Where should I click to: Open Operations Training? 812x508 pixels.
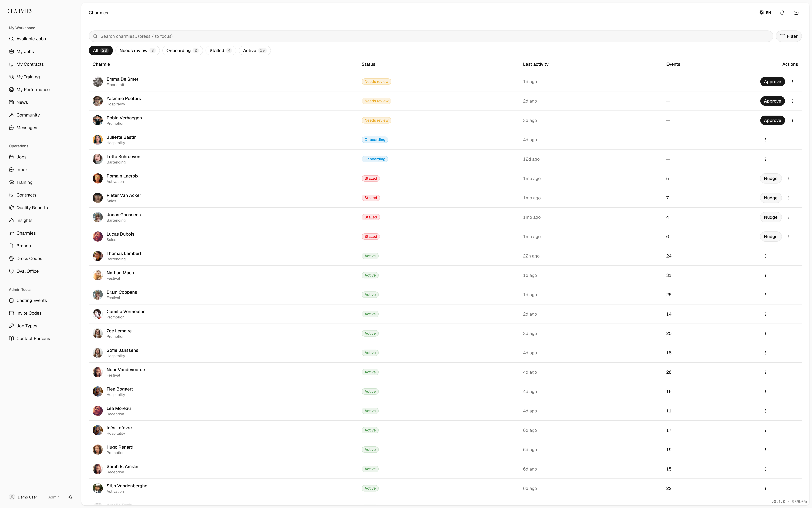[x=40, y=182]
